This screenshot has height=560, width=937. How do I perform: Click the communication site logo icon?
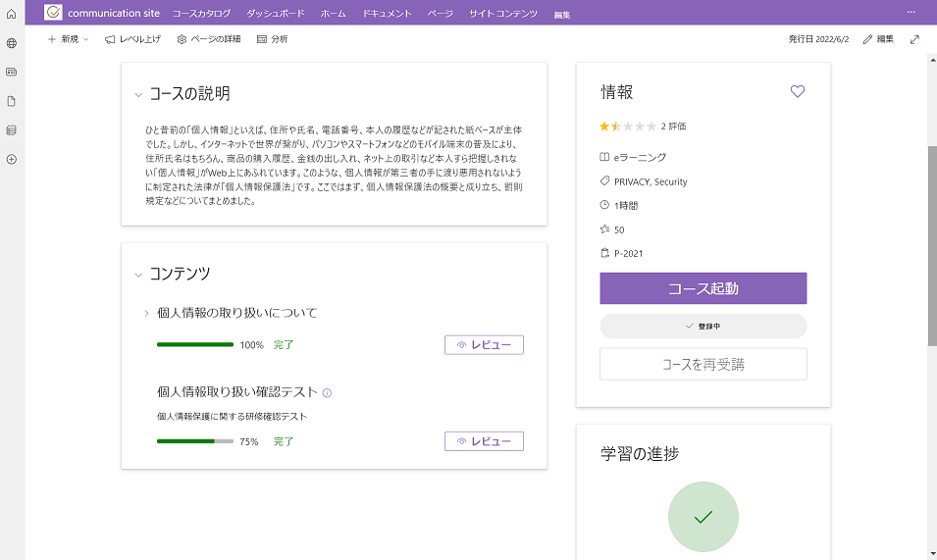53,12
